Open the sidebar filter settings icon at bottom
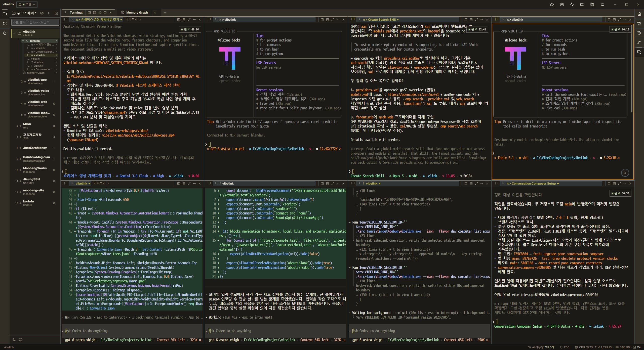 [x=14, y=340]
